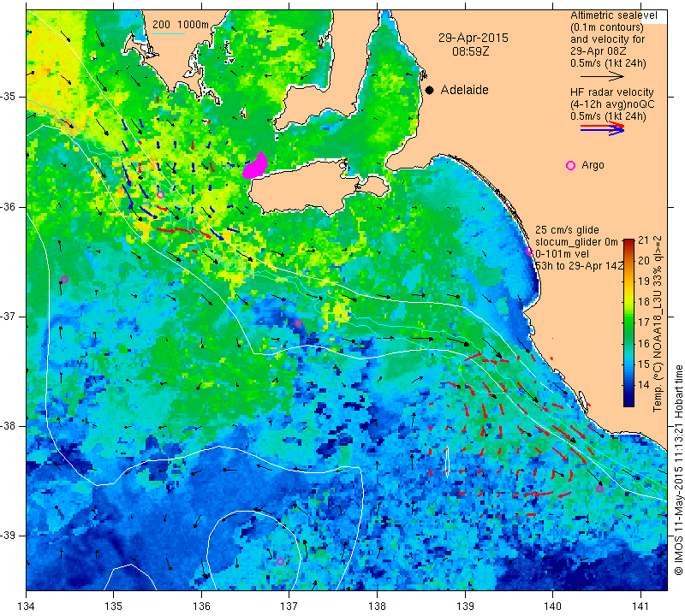Click the IMOS copyright timestamp text
Image resolution: width=685 pixels, height=616 pixels.
678,471
